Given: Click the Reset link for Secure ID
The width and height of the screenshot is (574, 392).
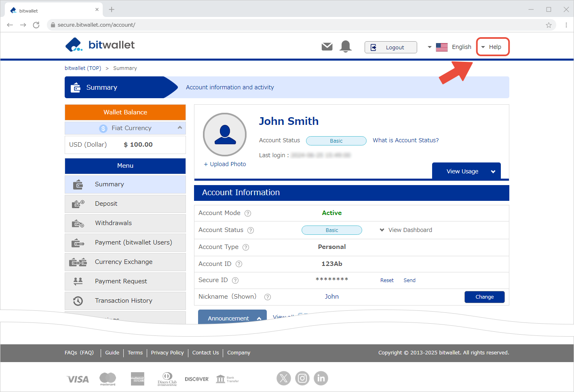Looking at the screenshot, I should [387, 280].
